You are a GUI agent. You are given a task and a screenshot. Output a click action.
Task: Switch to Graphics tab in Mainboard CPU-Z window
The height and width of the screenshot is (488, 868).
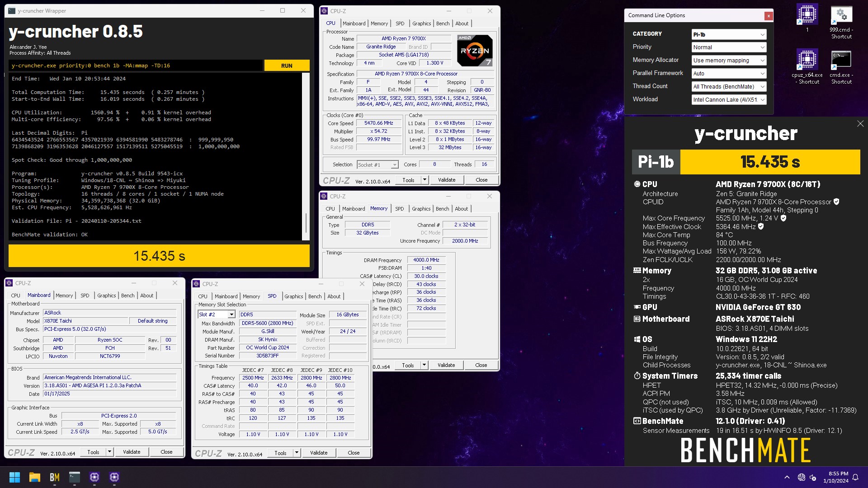tap(106, 296)
